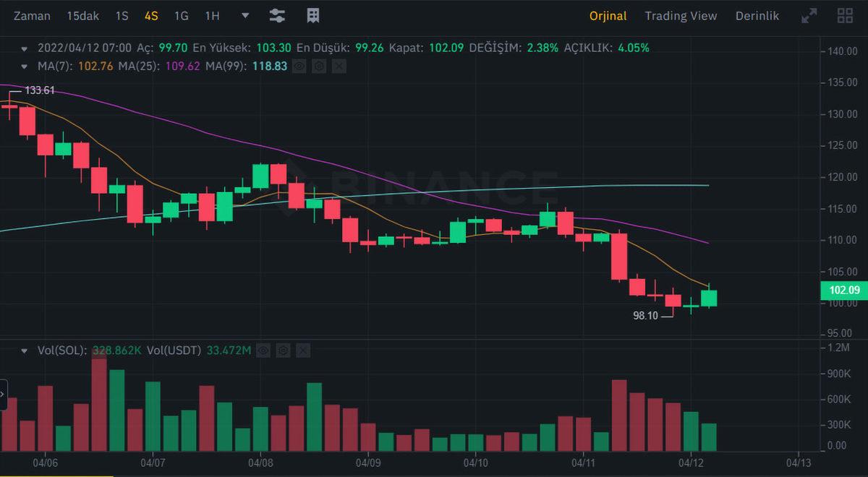Select the 1G interval
The height and width of the screenshot is (477, 868).
[x=181, y=16]
